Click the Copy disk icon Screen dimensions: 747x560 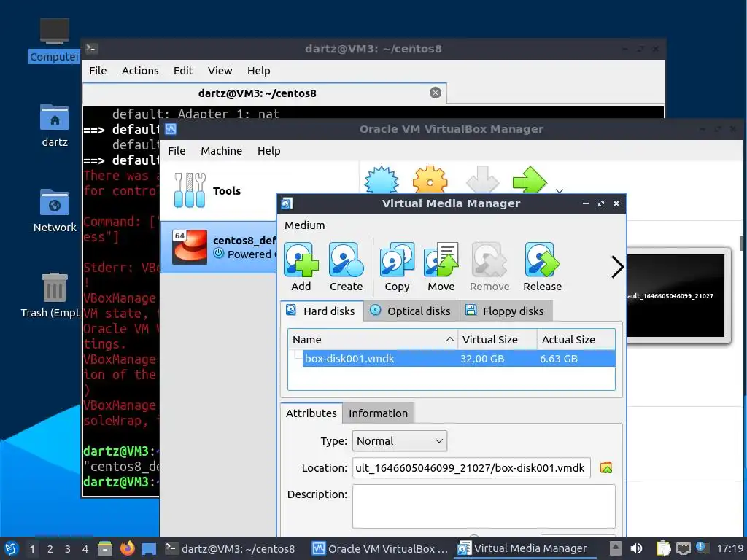397,260
